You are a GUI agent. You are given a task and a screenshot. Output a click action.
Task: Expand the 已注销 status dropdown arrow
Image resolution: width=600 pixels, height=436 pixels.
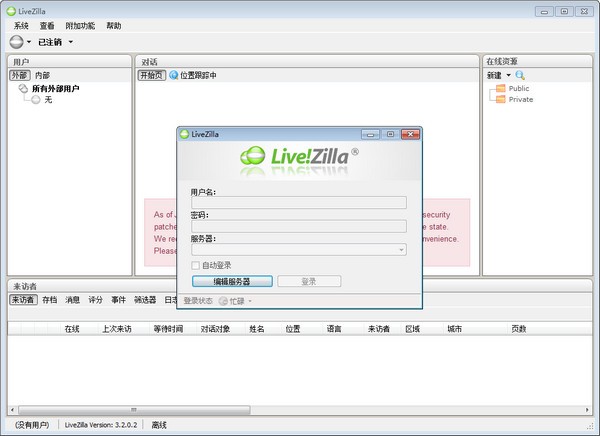click(x=71, y=42)
